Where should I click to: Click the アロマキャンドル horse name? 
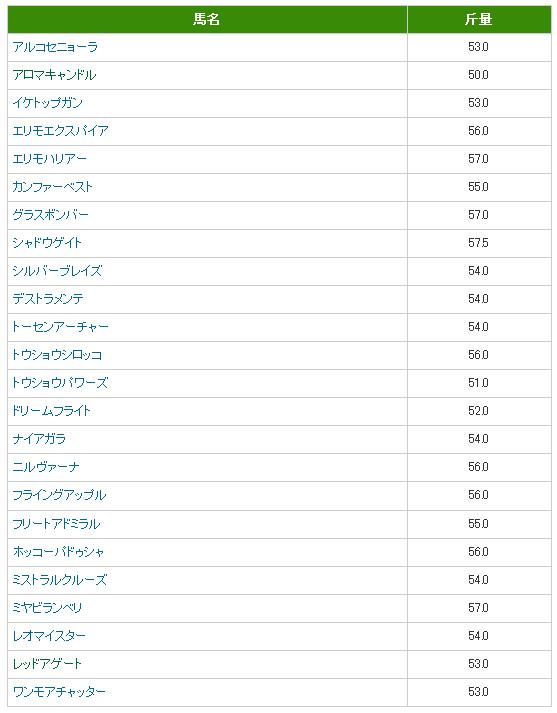point(54,75)
